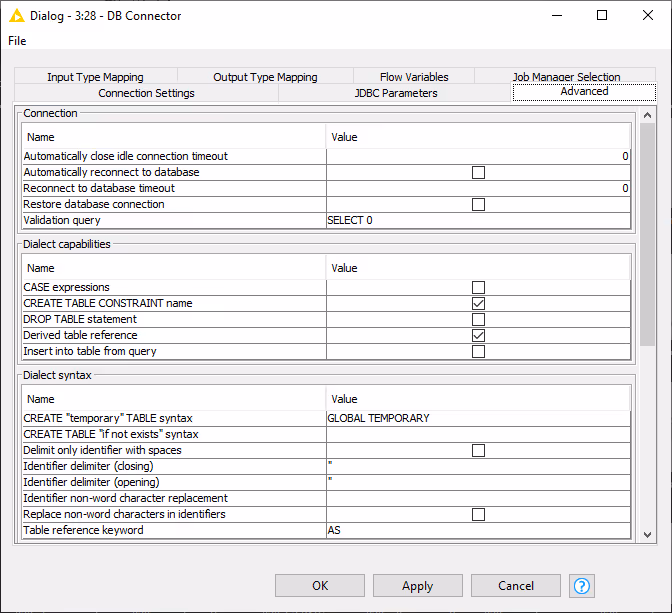Toggle Delimit only identifier with spaces
The width and height of the screenshot is (672, 613).
coord(478,450)
